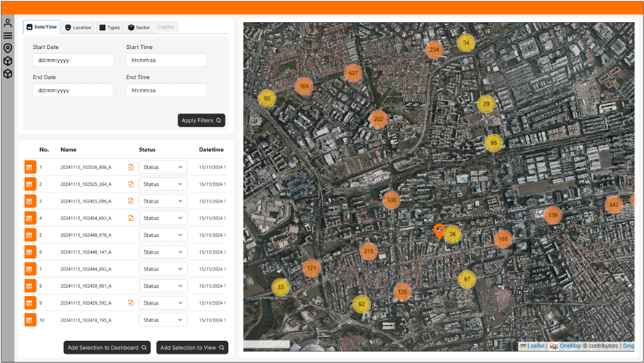The image size is (644, 363).
Task: Open the user profile icon in sidebar
Action: click(7, 23)
